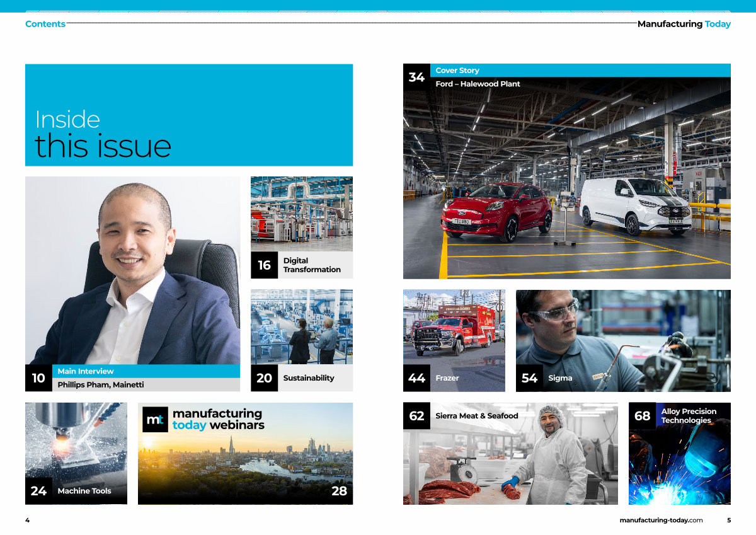
Task: Click the Phillips Pham, Mainetti caption
Action: 101,384
